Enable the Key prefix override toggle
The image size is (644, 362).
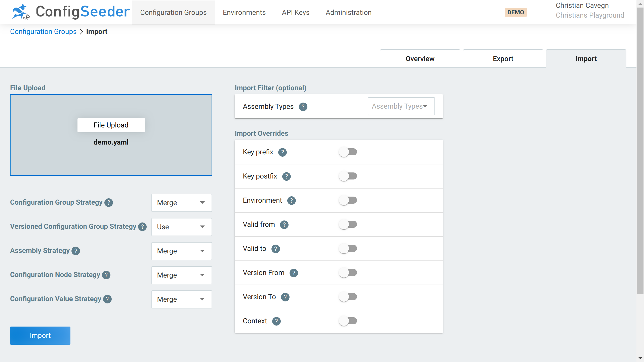[x=348, y=152]
